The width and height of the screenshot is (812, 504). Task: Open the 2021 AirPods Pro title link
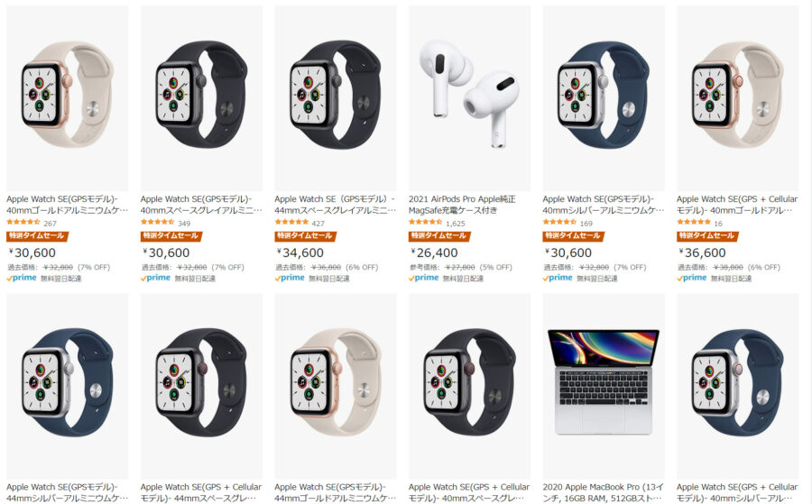coord(462,205)
